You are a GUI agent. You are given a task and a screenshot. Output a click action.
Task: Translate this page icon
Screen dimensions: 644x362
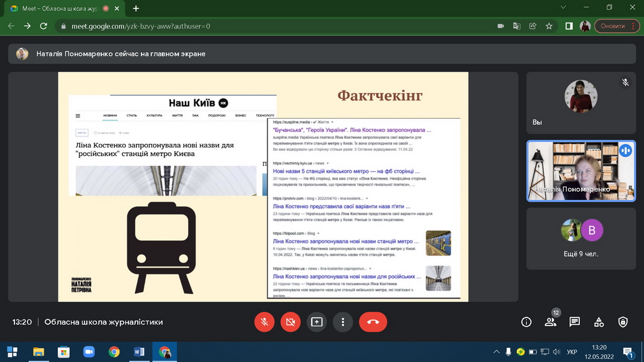517,26
